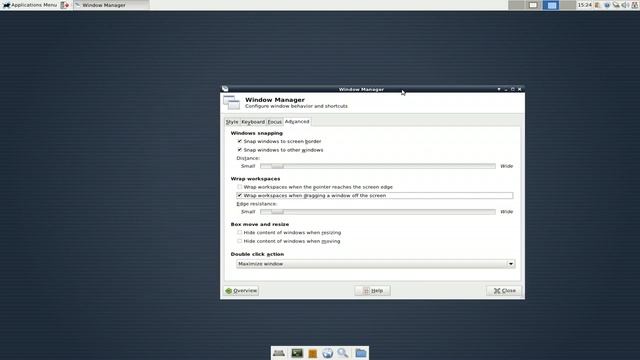Click the 'Double click action' label

click(x=258, y=254)
